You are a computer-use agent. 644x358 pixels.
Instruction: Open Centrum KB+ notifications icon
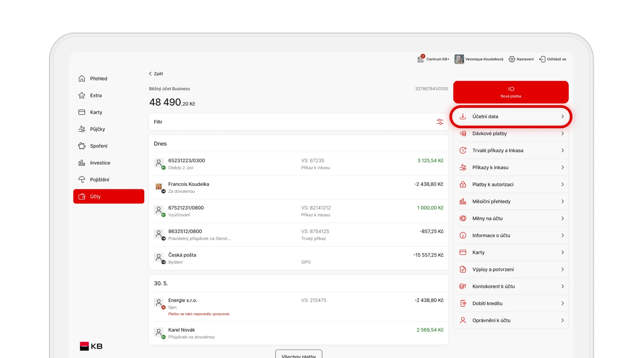(420, 59)
